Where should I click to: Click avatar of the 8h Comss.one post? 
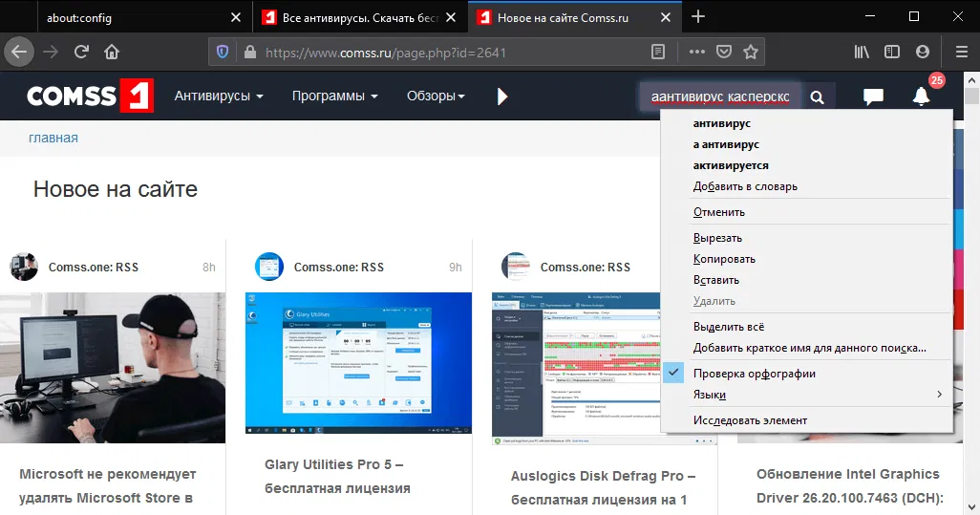tap(25, 267)
